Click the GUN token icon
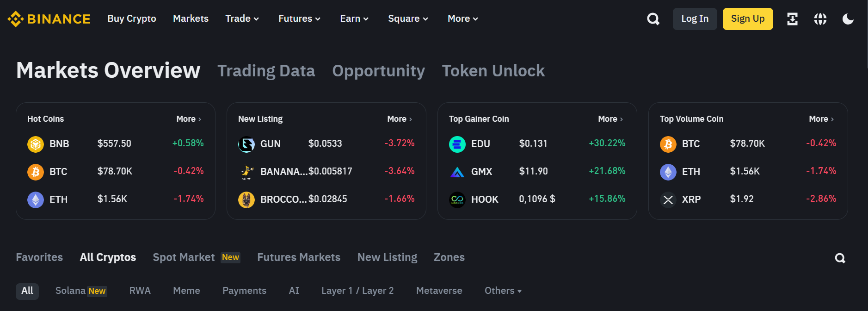This screenshot has width=868, height=311. 246,144
